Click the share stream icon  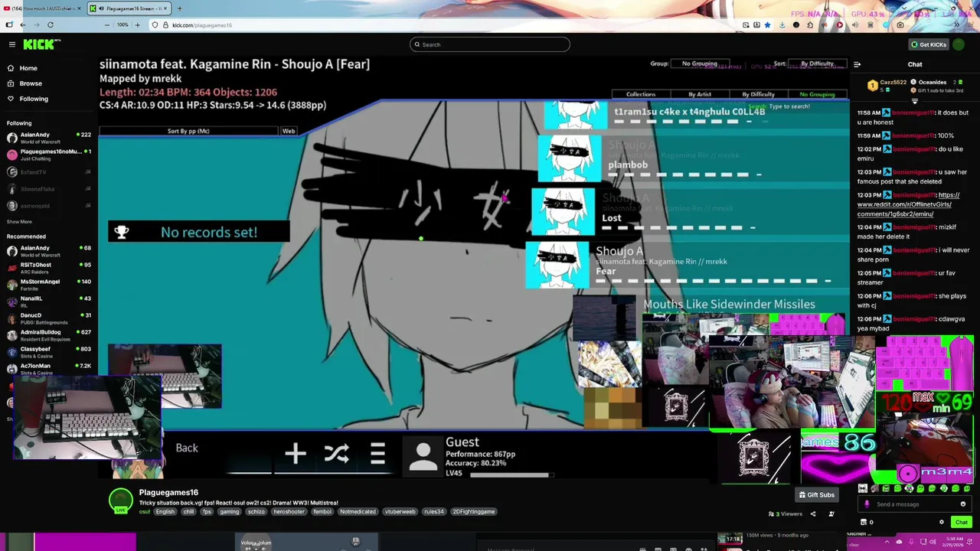[x=813, y=514]
